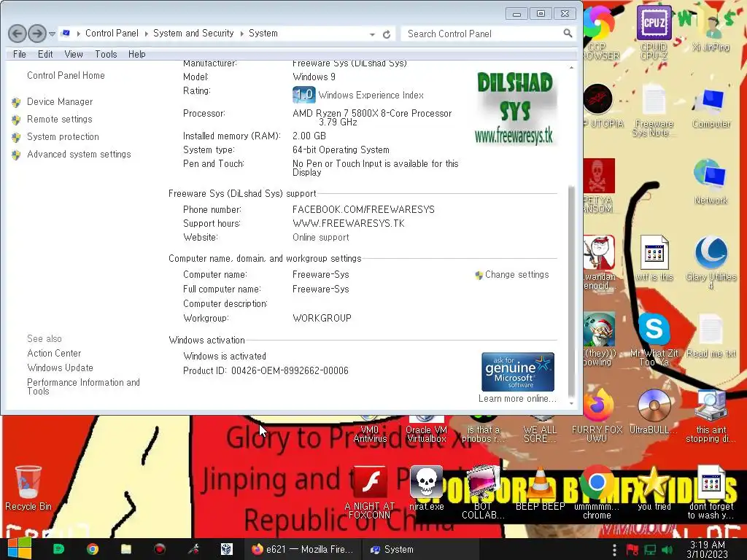Select the BEEP BEEP VLC cone icon
This screenshot has width=747, height=560.
pyautogui.click(x=540, y=488)
